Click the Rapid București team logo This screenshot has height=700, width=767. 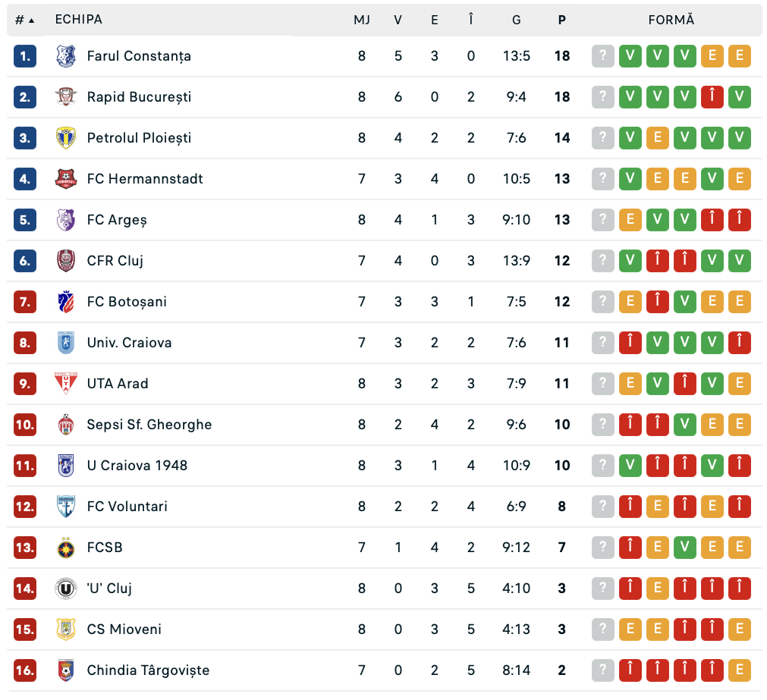click(x=66, y=97)
